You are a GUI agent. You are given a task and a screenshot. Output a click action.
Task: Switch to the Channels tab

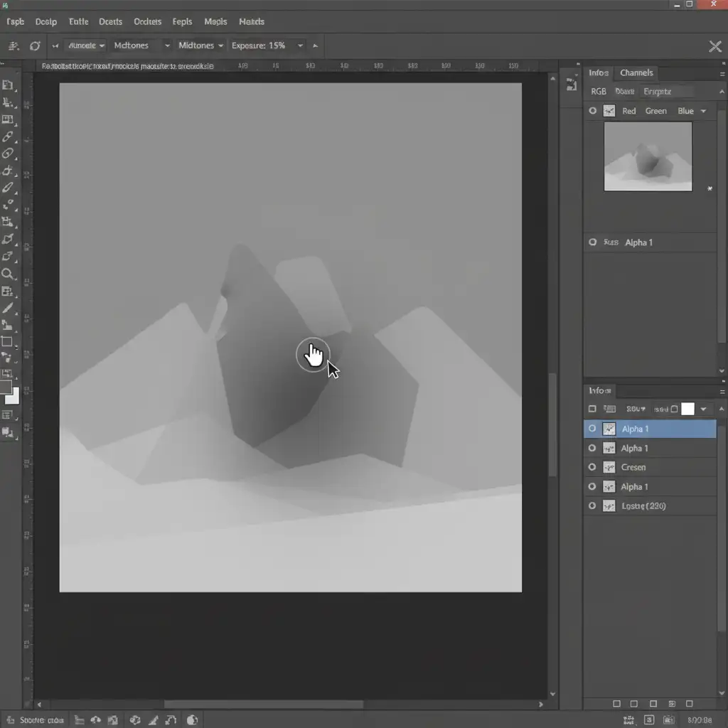[x=636, y=73]
